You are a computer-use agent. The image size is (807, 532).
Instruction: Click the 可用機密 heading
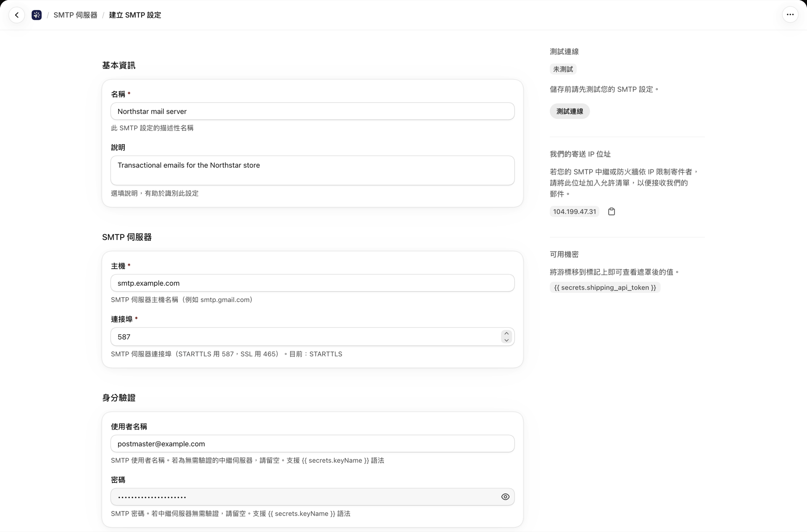click(564, 254)
